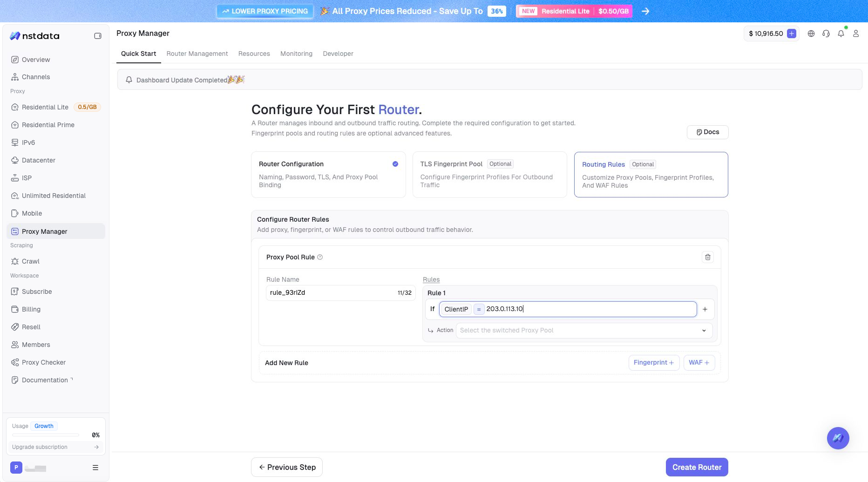Expand the Action proxy pool dropdown

pyautogui.click(x=584, y=330)
